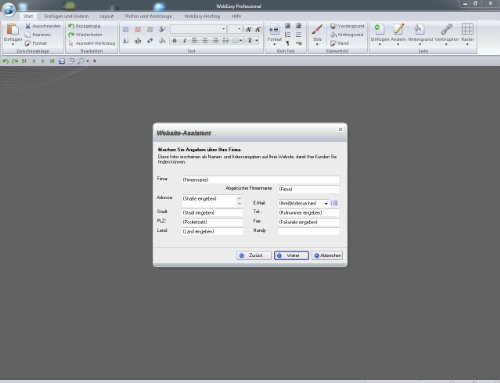Click the Zurück back button

pos(254,255)
